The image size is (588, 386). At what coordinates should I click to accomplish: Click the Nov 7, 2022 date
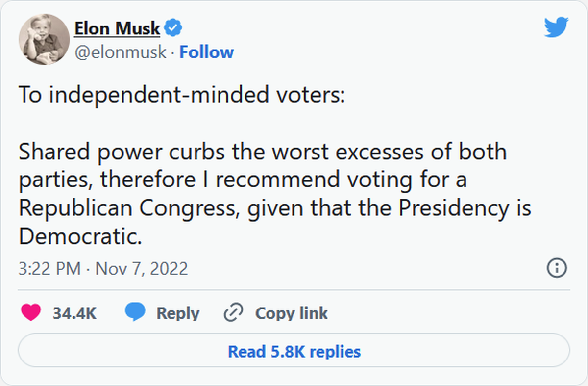[142, 269]
